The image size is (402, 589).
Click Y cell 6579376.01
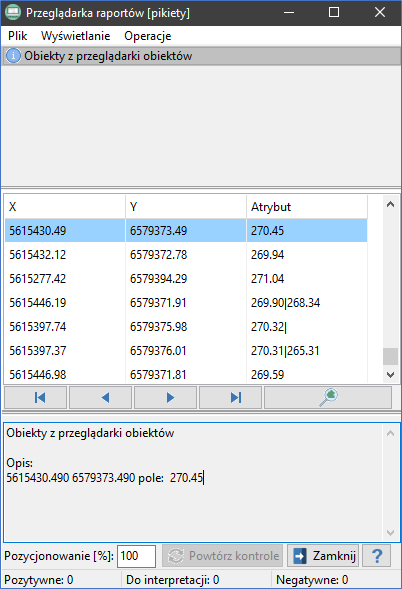(186, 351)
